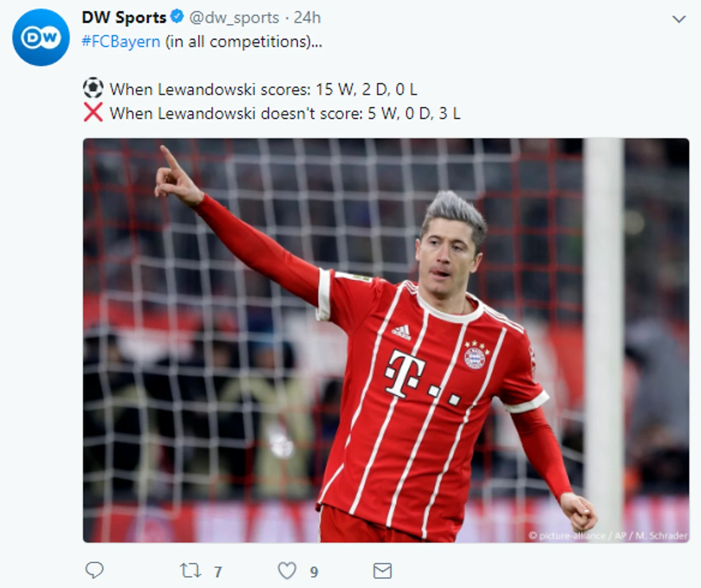Image resolution: width=701 pixels, height=588 pixels.
Task: Like the tweet with the heart icon
Action: coord(287,571)
